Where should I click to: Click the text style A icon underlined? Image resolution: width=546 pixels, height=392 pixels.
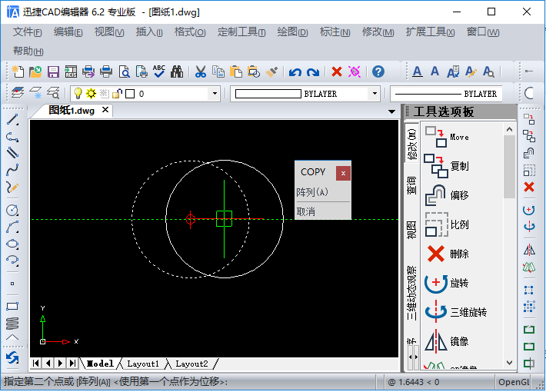click(417, 71)
